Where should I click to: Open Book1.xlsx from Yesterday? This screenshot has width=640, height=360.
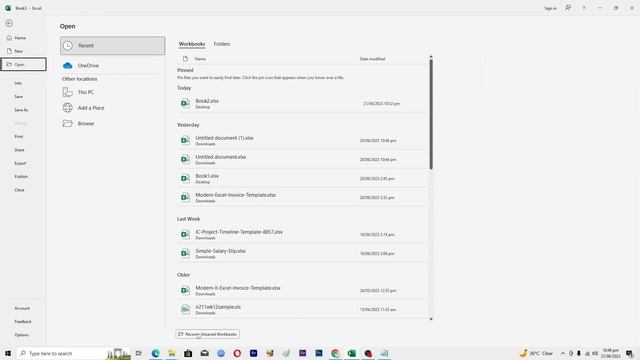pos(302,178)
